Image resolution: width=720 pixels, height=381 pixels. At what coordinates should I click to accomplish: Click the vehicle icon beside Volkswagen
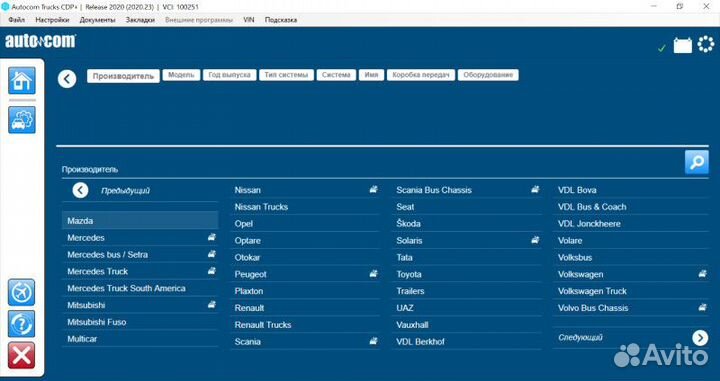pyautogui.click(x=702, y=274)
